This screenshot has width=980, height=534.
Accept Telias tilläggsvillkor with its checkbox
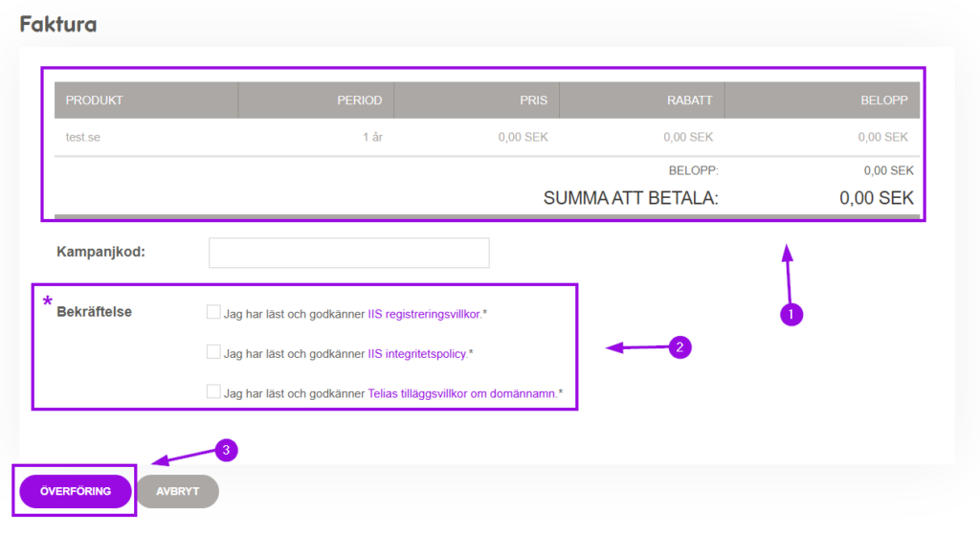pyautogui.click(x=213, y=392)
